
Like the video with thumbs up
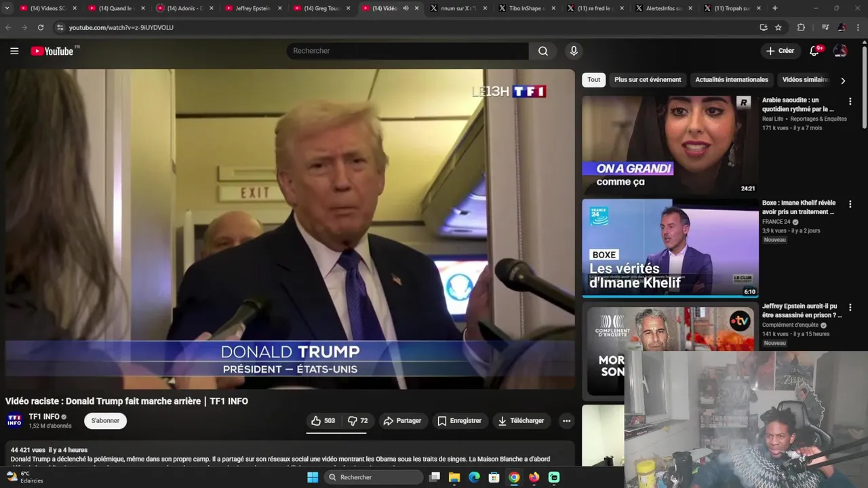coord(323,421)
